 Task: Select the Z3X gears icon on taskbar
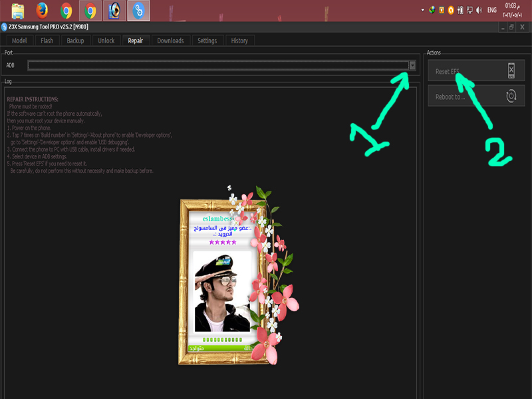tap(138, 11)
